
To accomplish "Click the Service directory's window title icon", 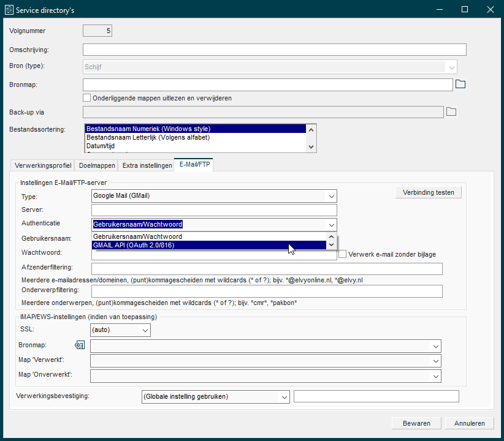I will coord(9,10).
